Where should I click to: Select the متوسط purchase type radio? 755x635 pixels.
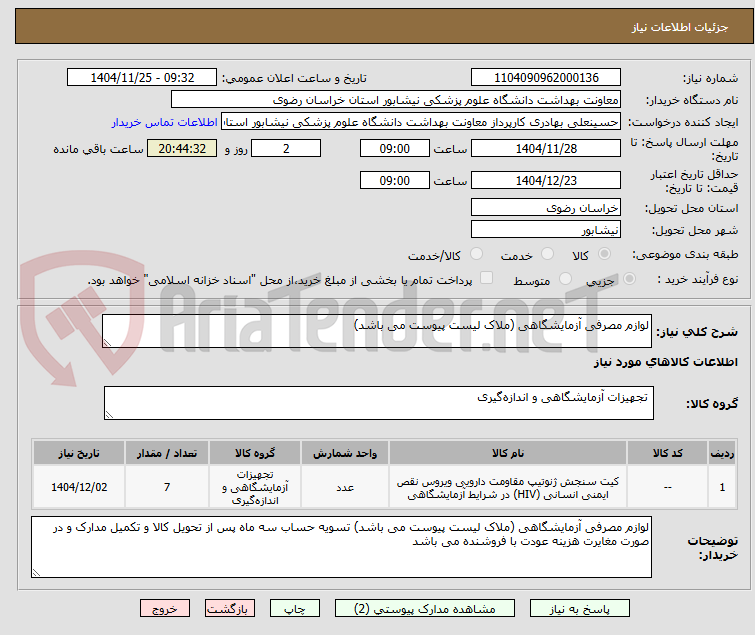pos(565,279)
